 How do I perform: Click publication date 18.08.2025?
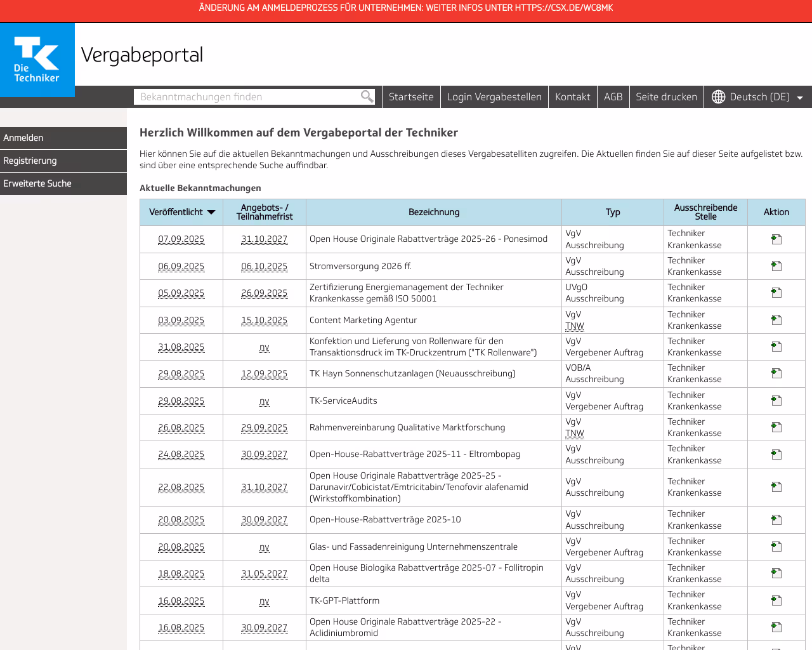[181, 574]
